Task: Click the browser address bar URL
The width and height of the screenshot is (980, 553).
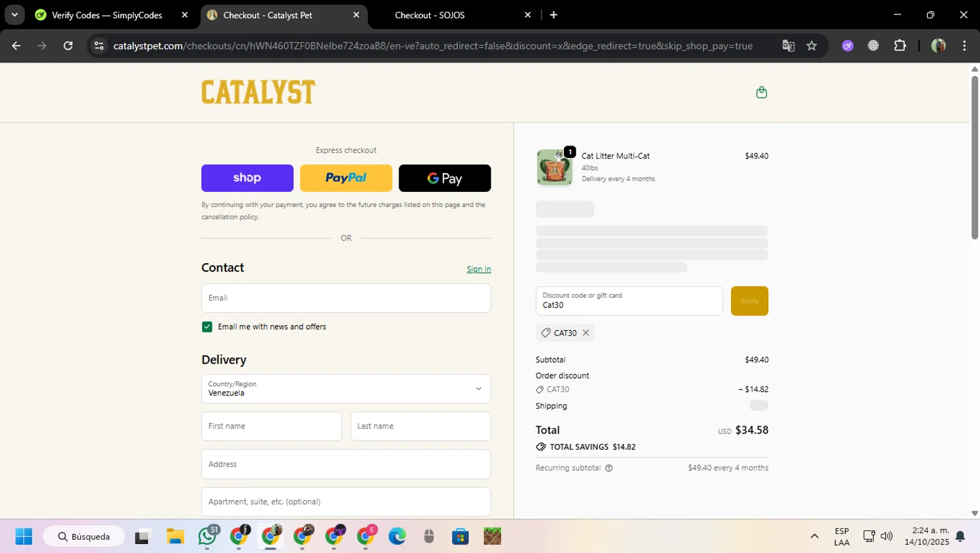Action: 433,46
